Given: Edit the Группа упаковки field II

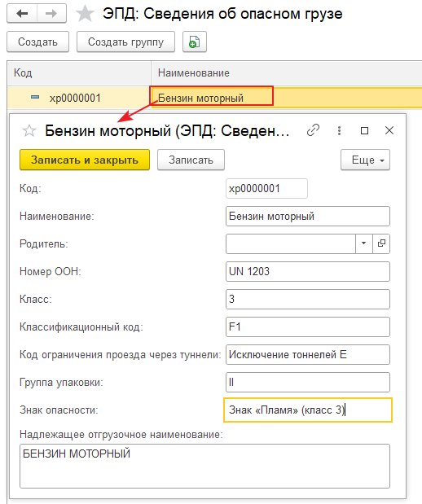Looking at the screenshot, I should click(308, 382).
